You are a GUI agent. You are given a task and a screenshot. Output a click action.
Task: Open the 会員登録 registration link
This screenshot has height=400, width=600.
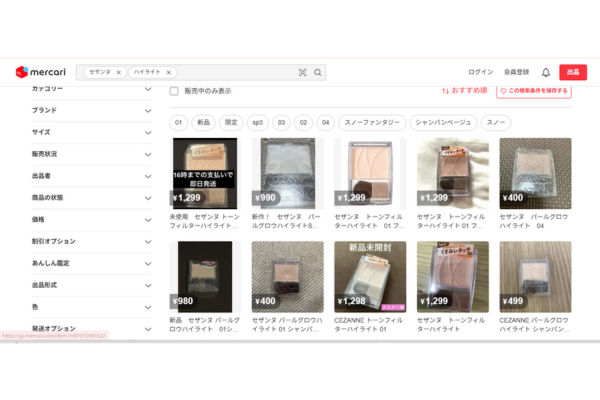tap(516, 72)
